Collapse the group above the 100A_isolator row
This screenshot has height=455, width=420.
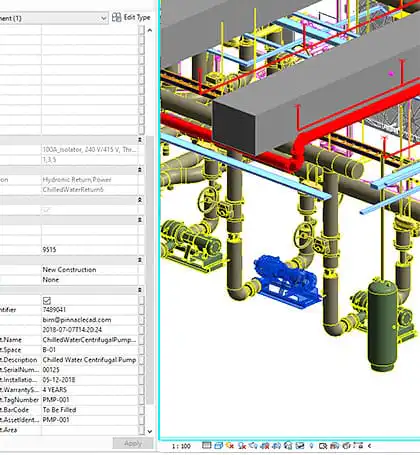tap(140, 140)
